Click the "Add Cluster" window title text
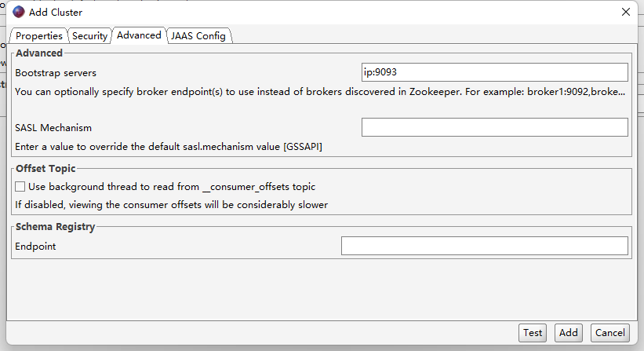Viewport: 644px width, 351px height. pos(56,12)
